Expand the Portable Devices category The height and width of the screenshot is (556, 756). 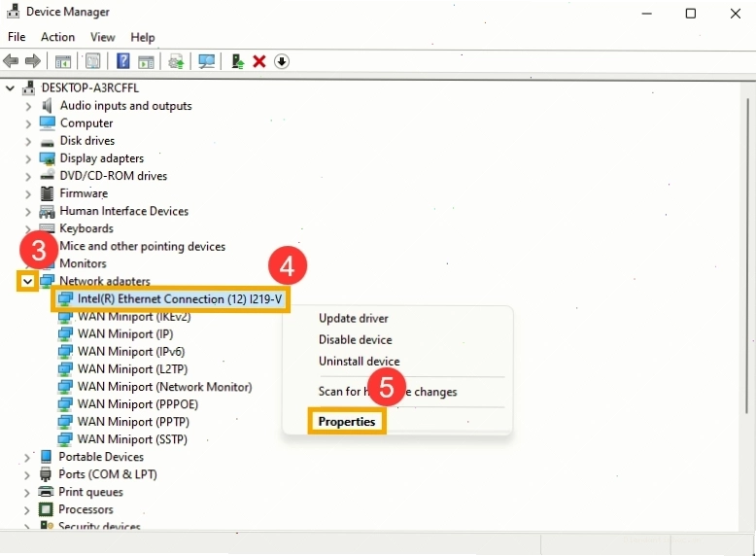27,457
